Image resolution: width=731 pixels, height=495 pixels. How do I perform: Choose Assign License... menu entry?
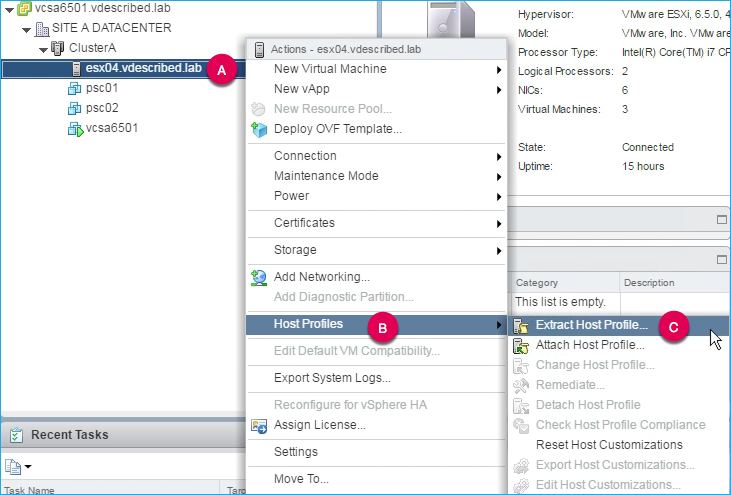pyautogui.click(x=376, y=425)
